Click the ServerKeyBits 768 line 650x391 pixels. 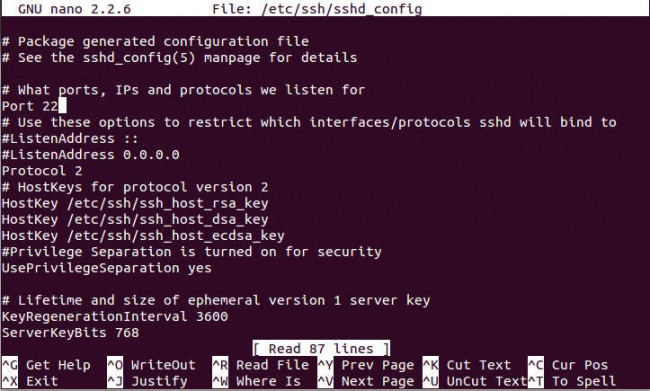[x=70, y=333]
